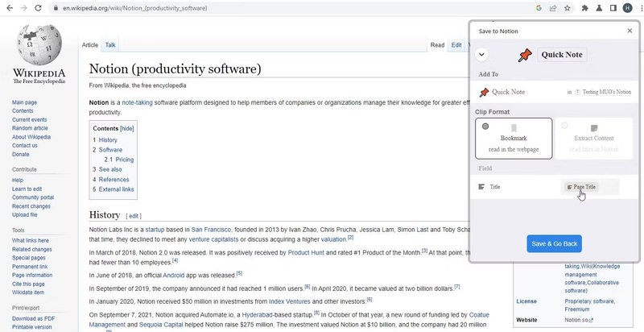Open Recent changes sidebar link
The width and height of the screenshot is (644, 332).
[31, 206]
